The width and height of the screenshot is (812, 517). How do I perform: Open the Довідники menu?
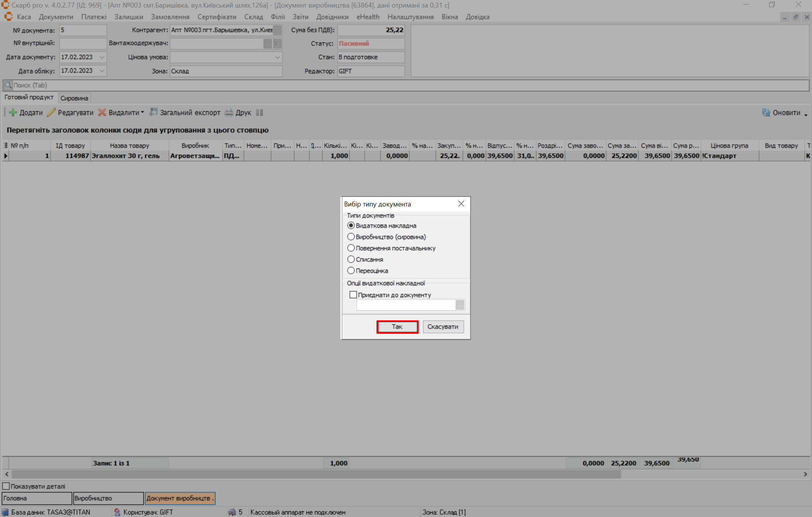[x=332, y=17]
